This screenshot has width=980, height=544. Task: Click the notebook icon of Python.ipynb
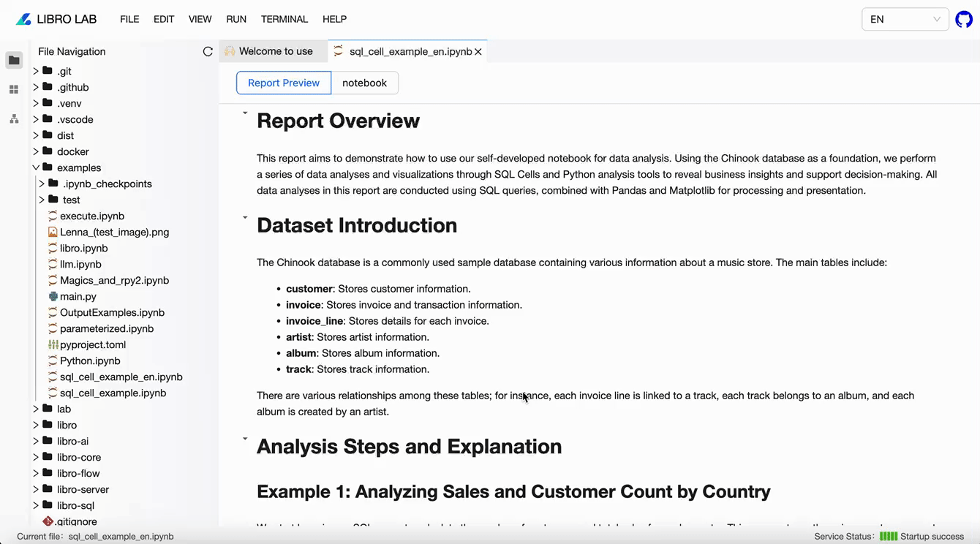[x=53, y=360]
